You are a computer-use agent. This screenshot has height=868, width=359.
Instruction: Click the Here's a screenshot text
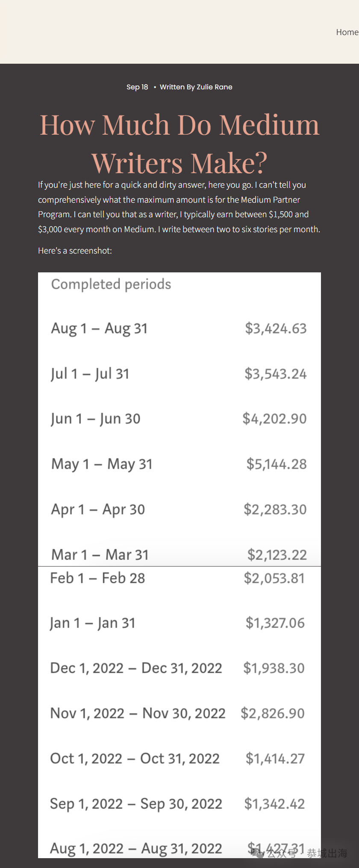point(75,251)
